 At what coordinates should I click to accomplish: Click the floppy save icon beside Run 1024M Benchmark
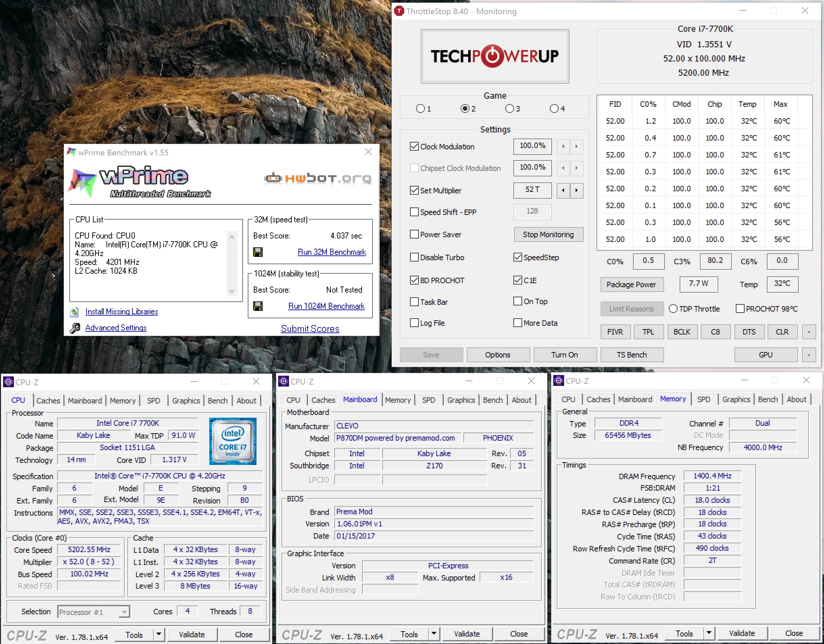tap(258, 306)
